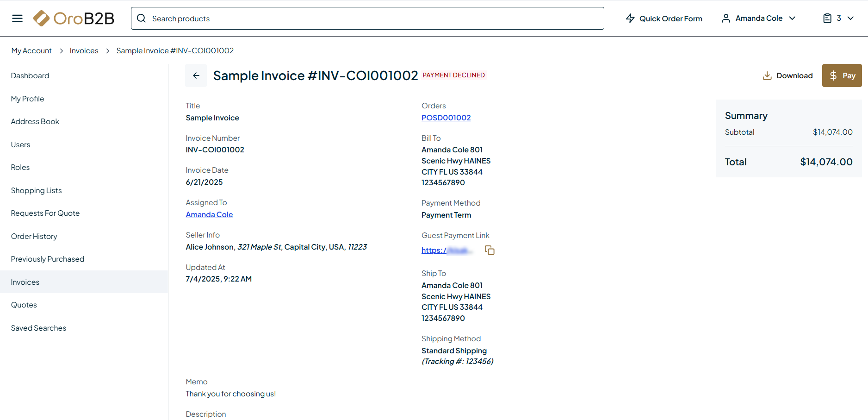Open Quotes in the sidebar
The height and width of the screenshot is (420, 868).
point(24,305)
